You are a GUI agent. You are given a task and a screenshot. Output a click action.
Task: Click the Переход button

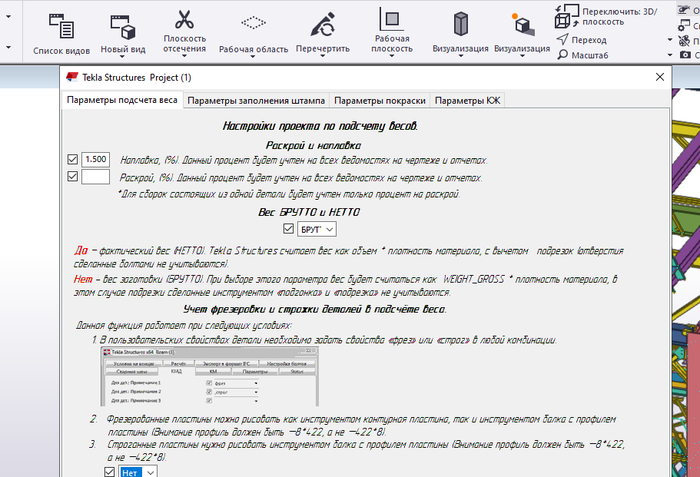click(x=582, y=40)
